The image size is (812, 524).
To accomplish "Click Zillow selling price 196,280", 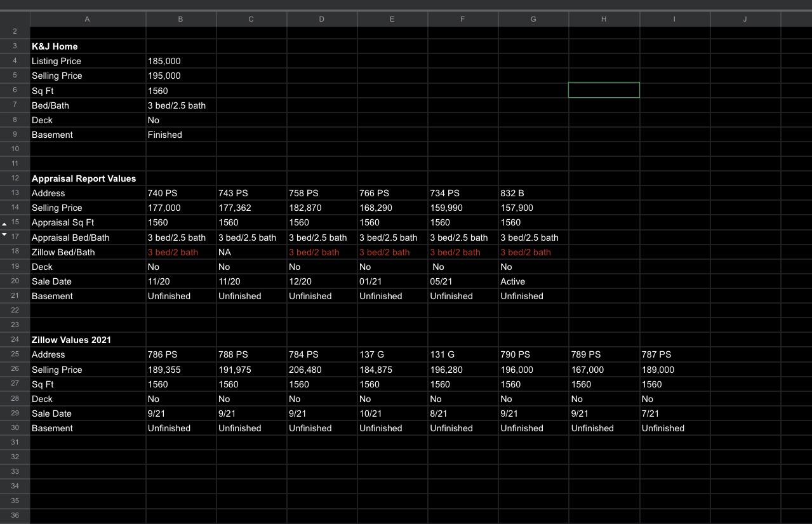I will (463, 370).
